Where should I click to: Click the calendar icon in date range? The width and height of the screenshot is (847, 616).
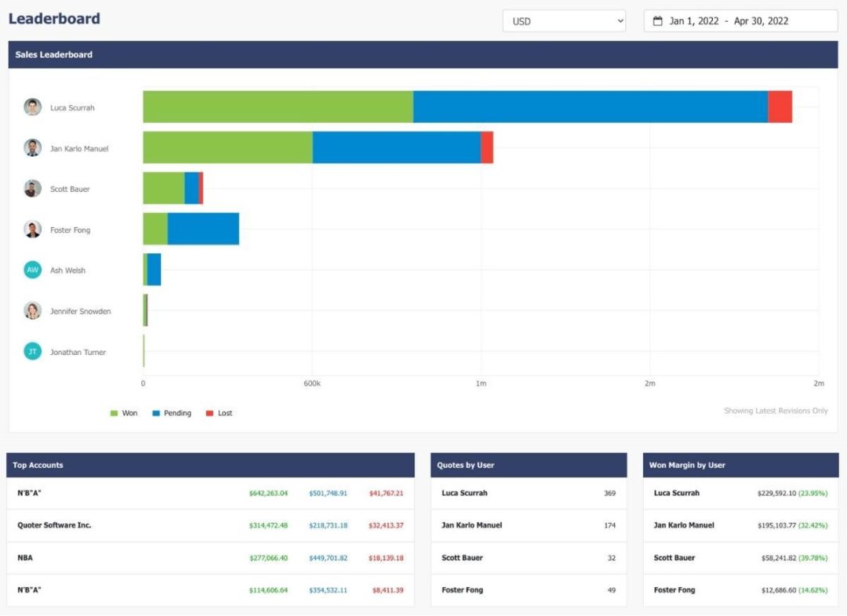pos(657,21)
